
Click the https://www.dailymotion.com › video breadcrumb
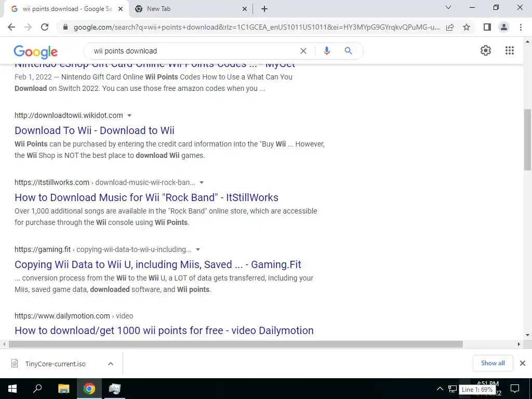pyautogui.click(x=74, y=316)
